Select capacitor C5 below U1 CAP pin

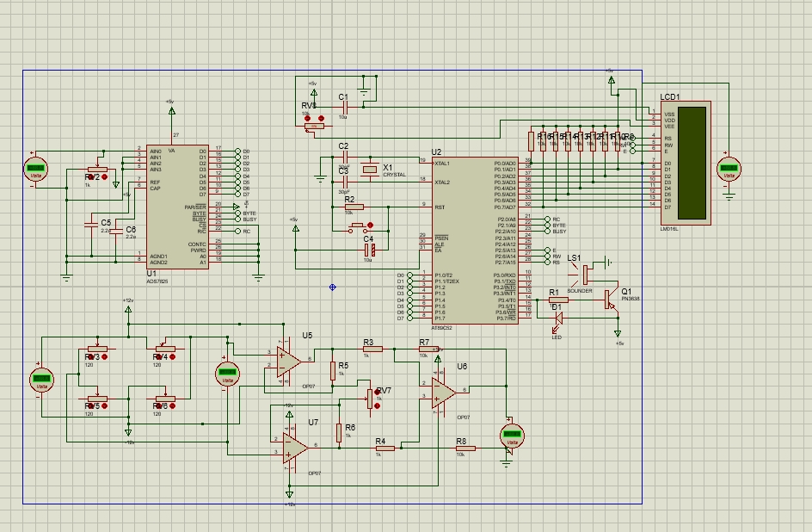(x=92, y=225)
